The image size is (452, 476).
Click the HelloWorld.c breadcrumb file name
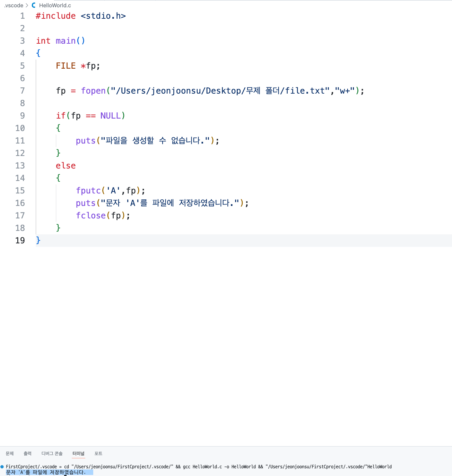click(55, 6)
